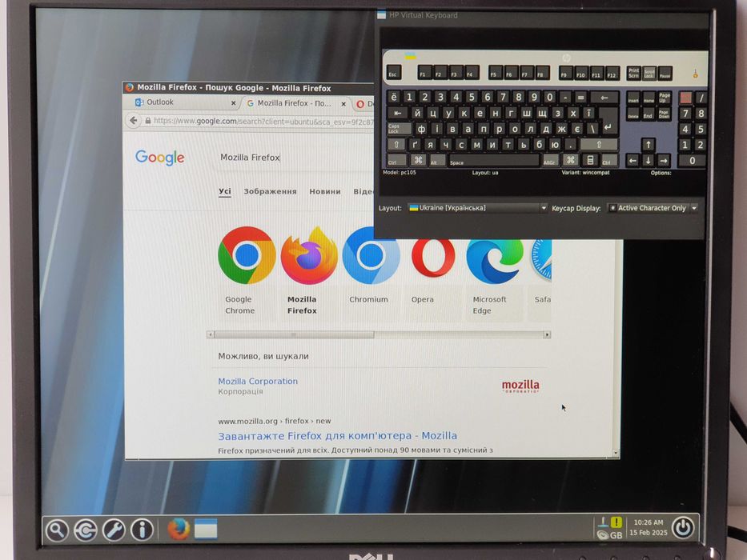Open the wrench settings icon in taskbar
The height and width of the screenshot is (560, 747).
114,530
